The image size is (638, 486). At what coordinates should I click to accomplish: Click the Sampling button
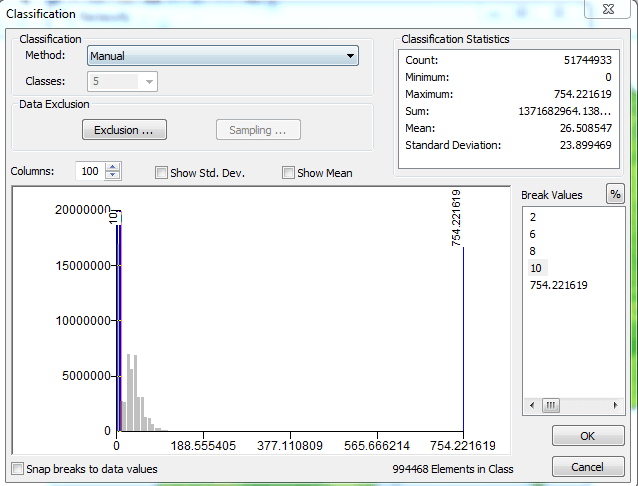(258, 130)
